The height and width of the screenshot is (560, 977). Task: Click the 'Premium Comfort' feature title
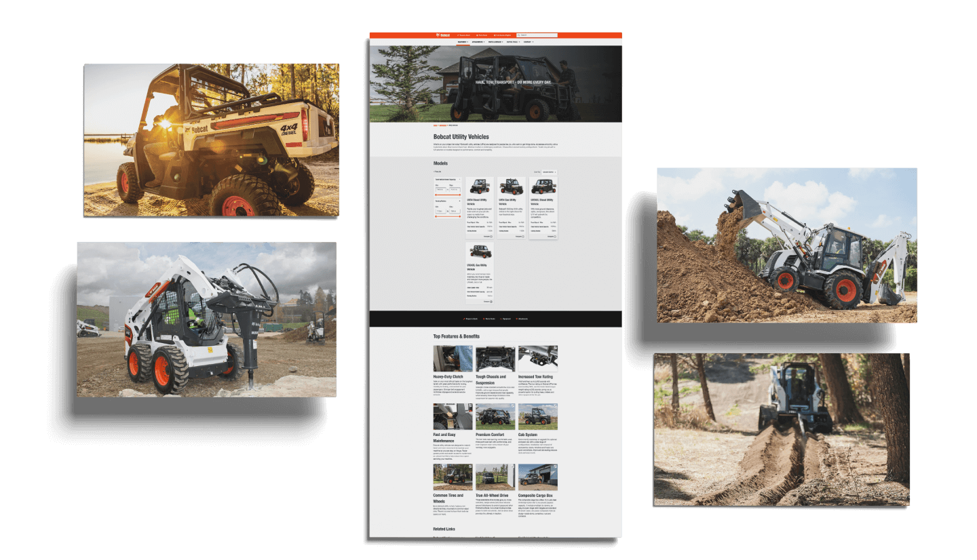pyautogui.click(x=490, y=435)
